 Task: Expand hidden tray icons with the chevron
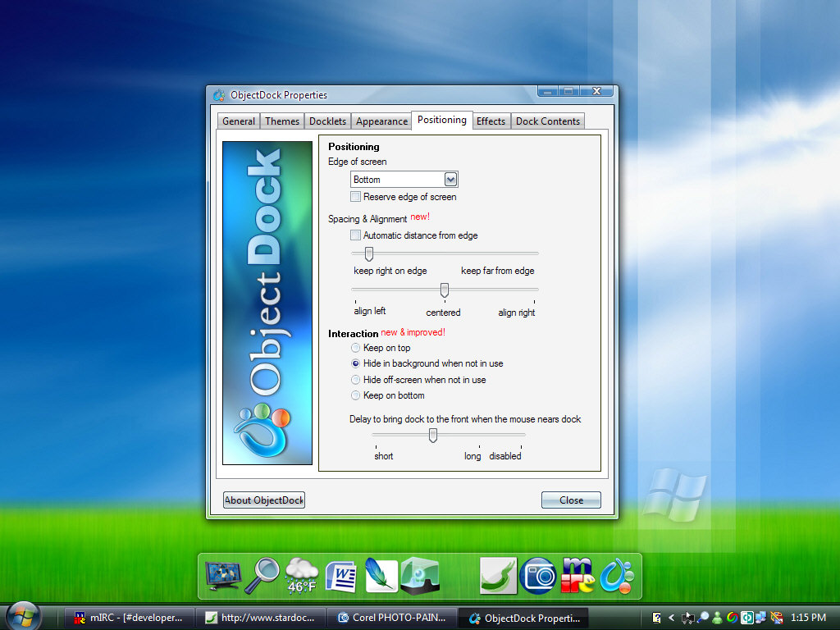tap(671, 618)
